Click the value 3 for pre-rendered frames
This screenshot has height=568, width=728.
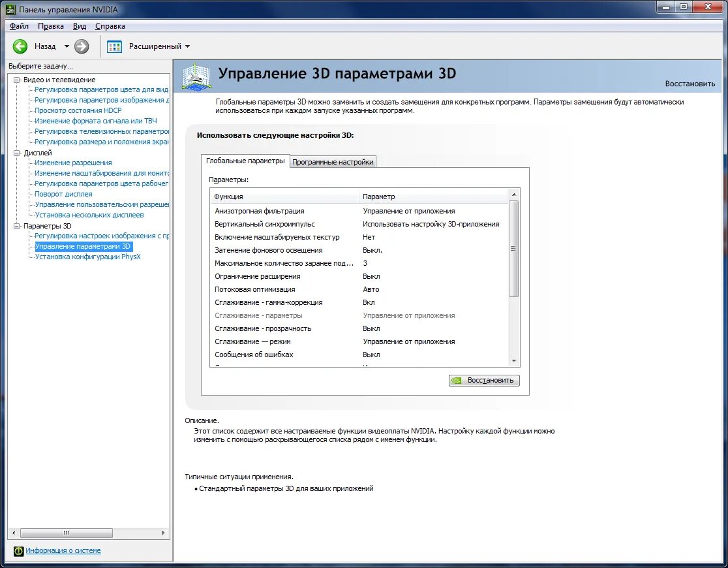click(x=365, y=263)
